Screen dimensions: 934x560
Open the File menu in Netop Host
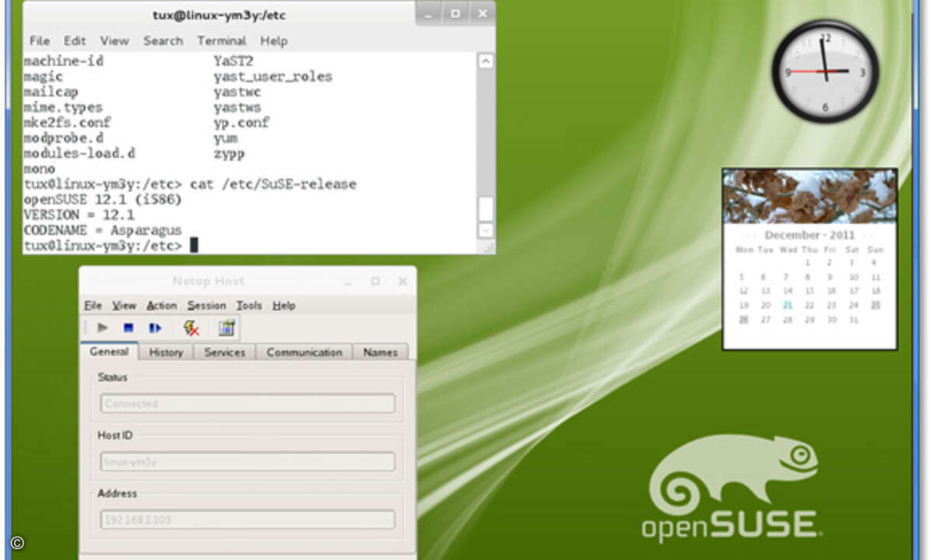click(x=93, y=306)
